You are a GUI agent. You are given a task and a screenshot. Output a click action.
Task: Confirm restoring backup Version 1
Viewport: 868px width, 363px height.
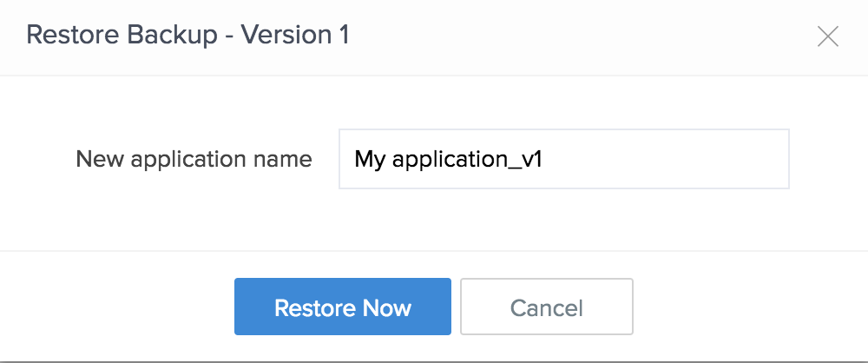(x=342, y=307)
